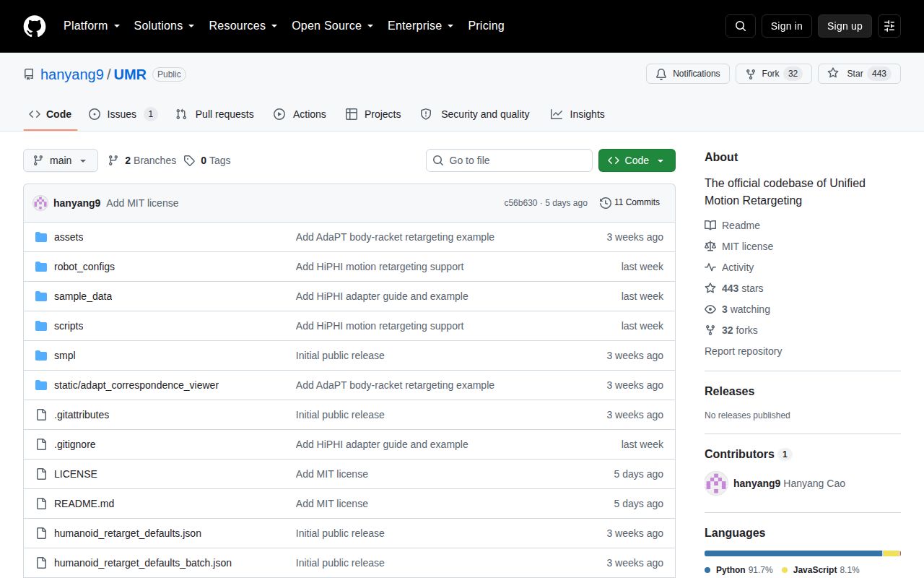Open the Solutions dropdown menu

pos(164,26)
